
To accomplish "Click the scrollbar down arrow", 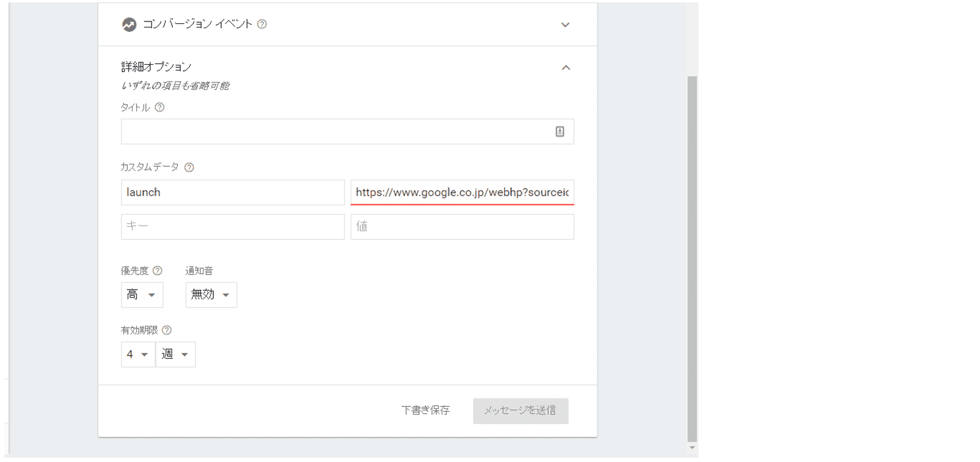I will (692, 448).
